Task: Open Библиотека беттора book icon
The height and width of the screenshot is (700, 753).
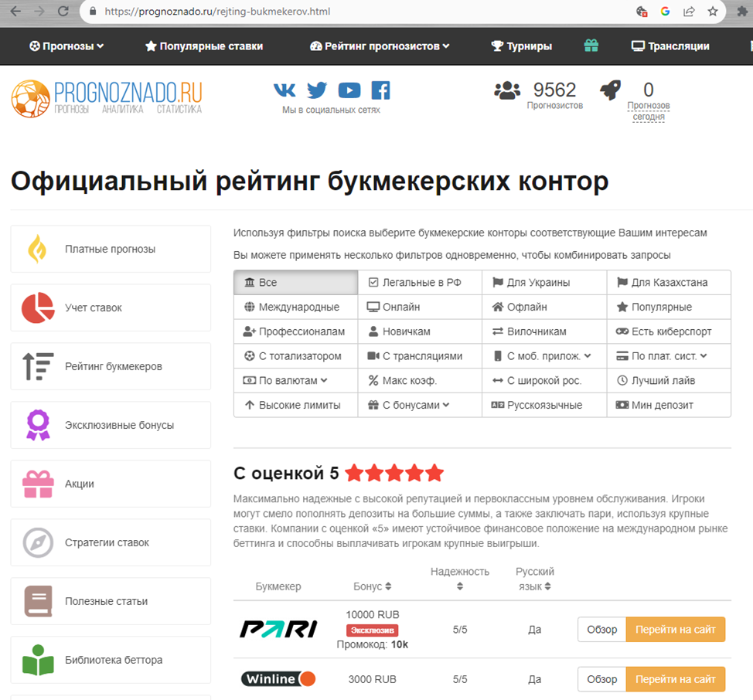Action: tap(38, 660)
